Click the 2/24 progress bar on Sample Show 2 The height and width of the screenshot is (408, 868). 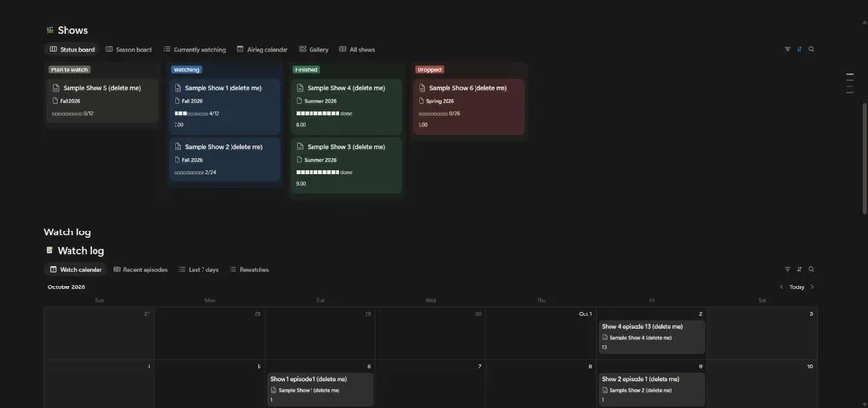(195, 172)
